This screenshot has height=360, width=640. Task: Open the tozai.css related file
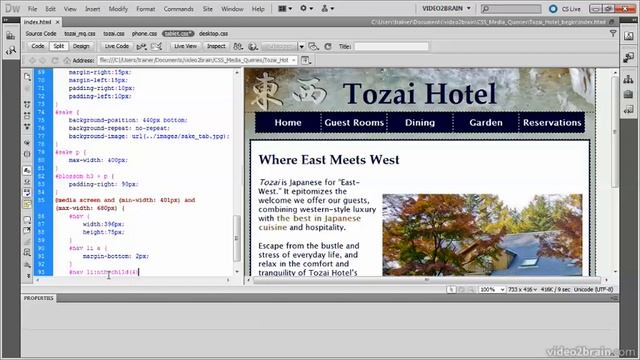tap(114, 33)
